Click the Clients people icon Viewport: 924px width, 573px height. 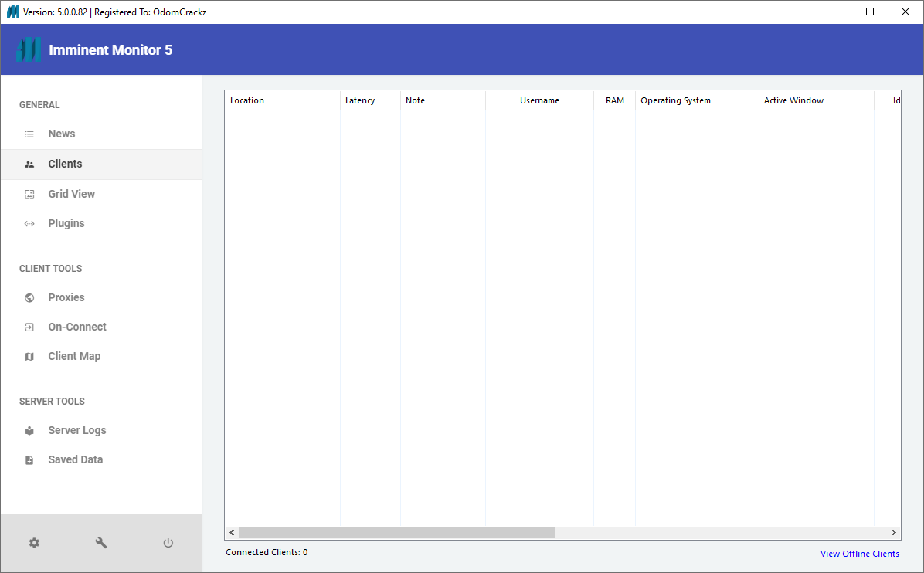pyautogui.click(x=29, y=164)
